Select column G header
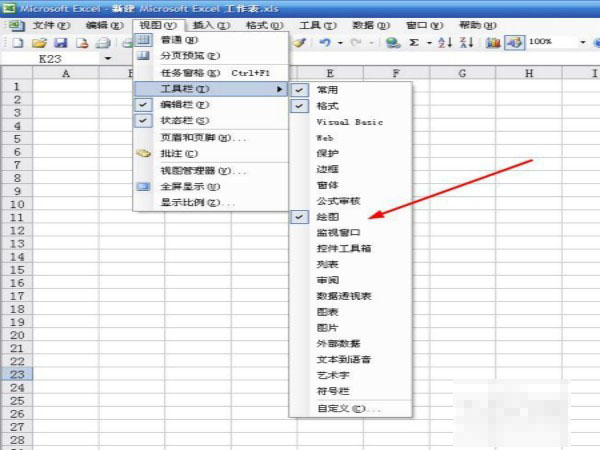 tap(462, 73)
